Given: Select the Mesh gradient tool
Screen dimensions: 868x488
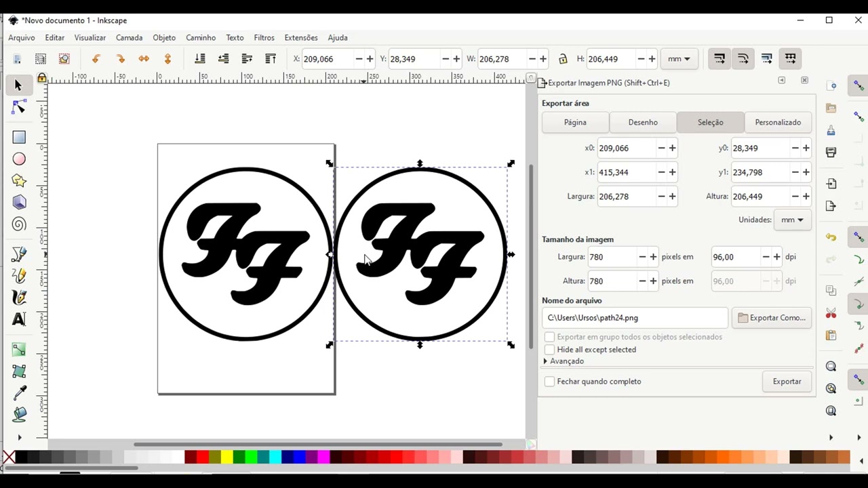Looking at the screenshot, I should pos(19,371).
